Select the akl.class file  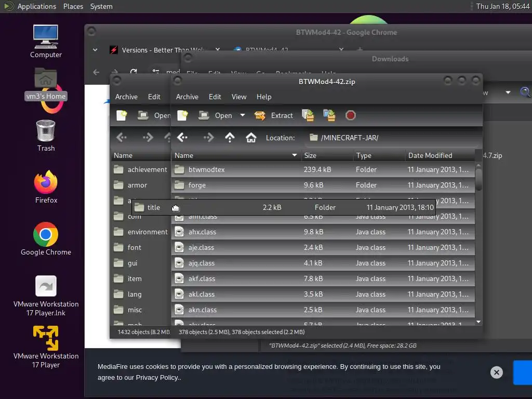323,295
